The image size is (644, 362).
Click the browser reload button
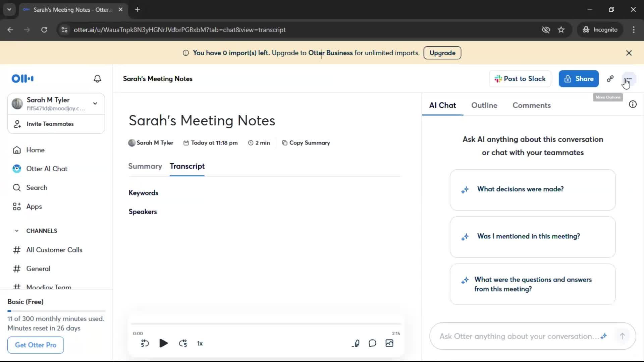(x=44, y=29)
